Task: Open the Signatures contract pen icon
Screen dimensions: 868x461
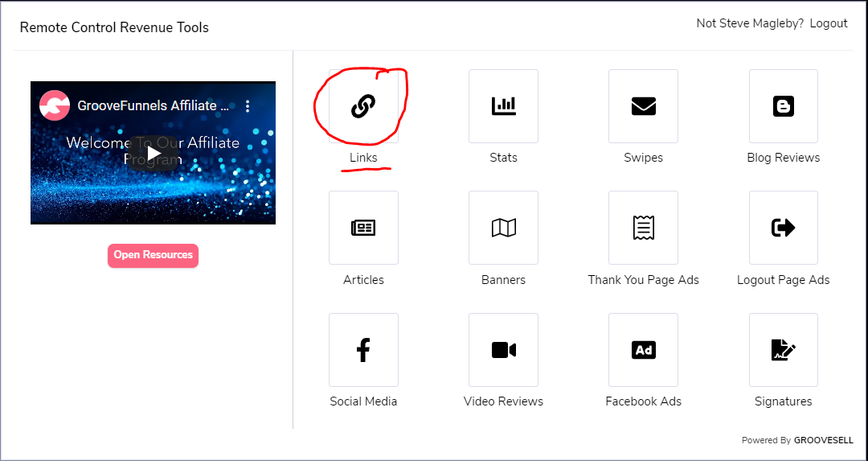Action: (x=784, y=350)
